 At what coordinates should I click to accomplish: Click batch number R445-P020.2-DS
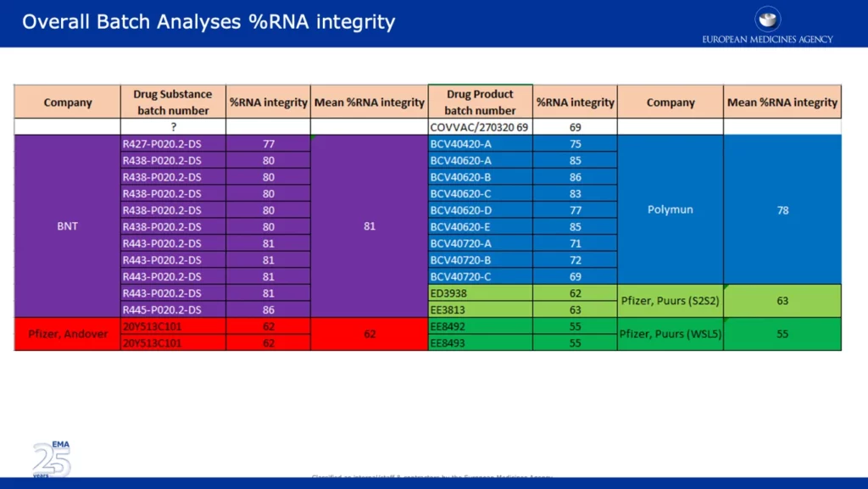[162, 309]
